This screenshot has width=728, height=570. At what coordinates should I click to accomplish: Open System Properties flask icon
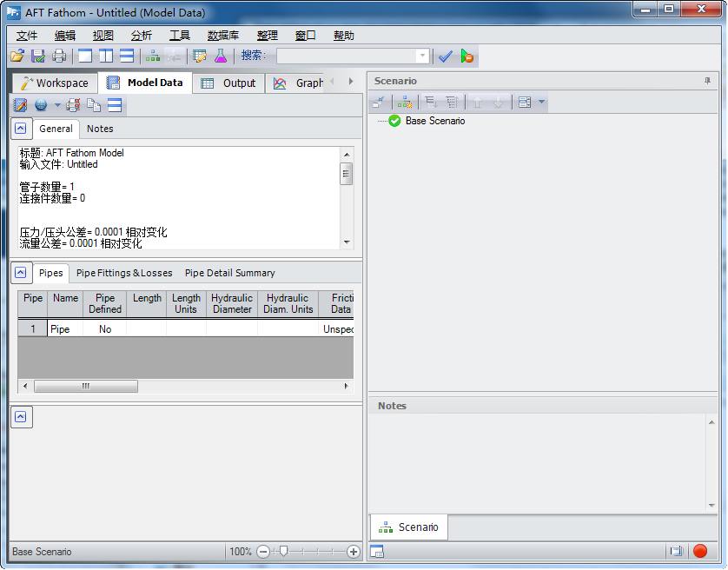[x=221, y=56]
